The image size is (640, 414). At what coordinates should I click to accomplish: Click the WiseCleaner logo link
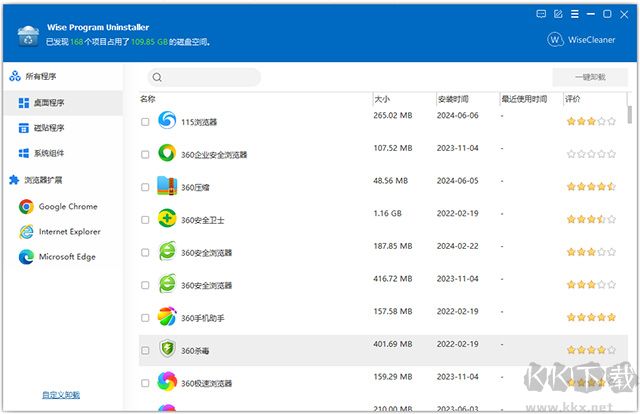point(581,40)
